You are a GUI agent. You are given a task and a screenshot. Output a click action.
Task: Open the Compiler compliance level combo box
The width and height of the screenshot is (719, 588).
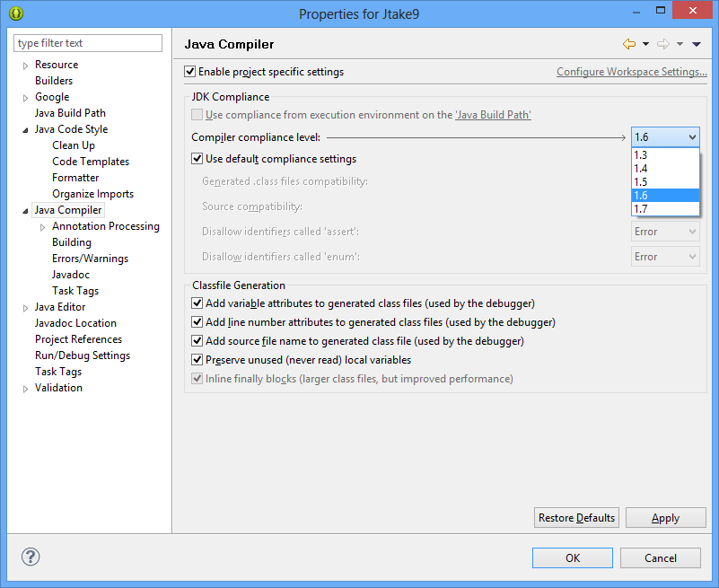pos(665,137)
